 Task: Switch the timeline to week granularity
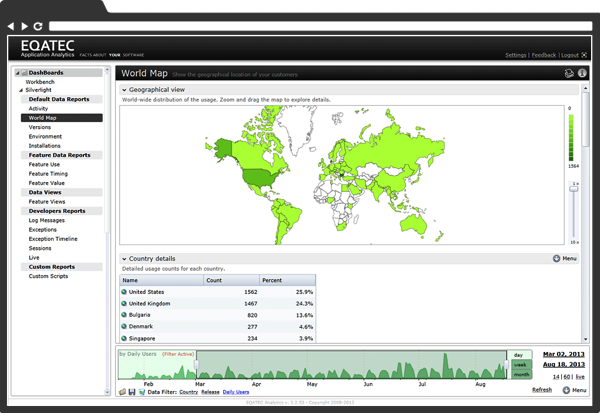pos(521,365)
